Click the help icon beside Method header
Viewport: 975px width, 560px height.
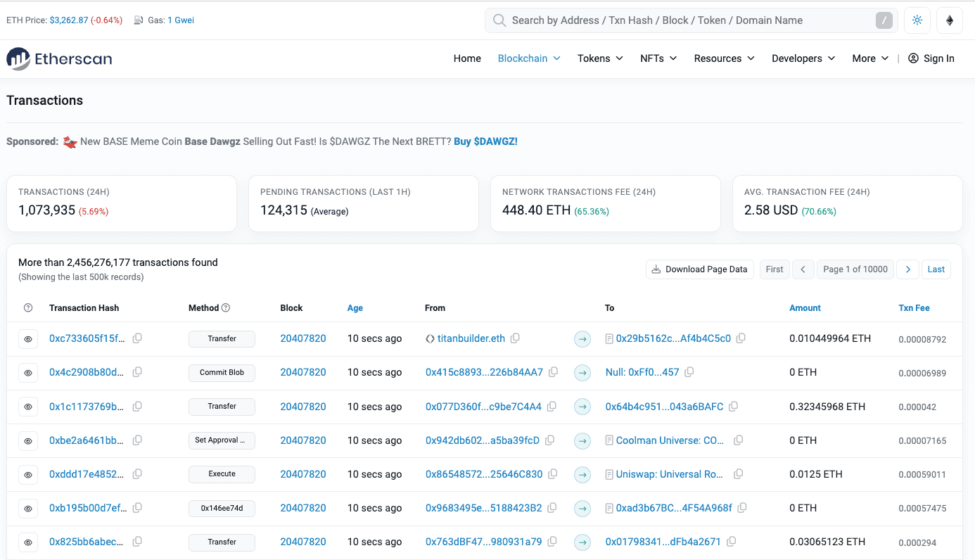tap(226, 308)
